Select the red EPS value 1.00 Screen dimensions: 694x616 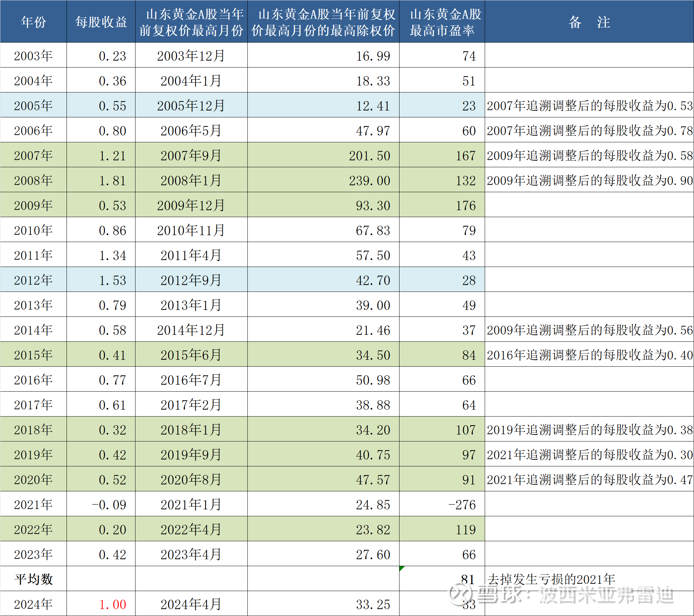click(x=113, y=605)
